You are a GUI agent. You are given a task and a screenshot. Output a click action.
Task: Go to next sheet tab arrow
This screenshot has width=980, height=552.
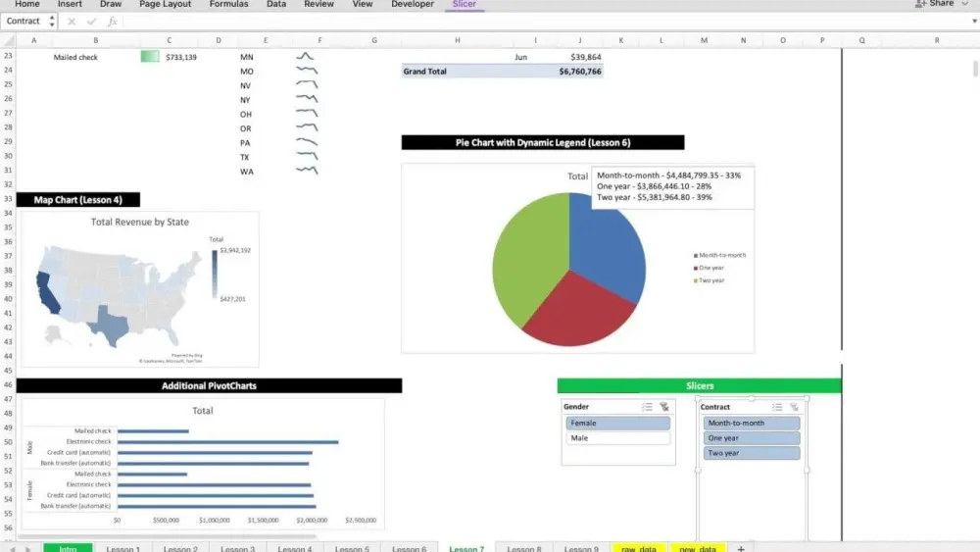point(27,549)
